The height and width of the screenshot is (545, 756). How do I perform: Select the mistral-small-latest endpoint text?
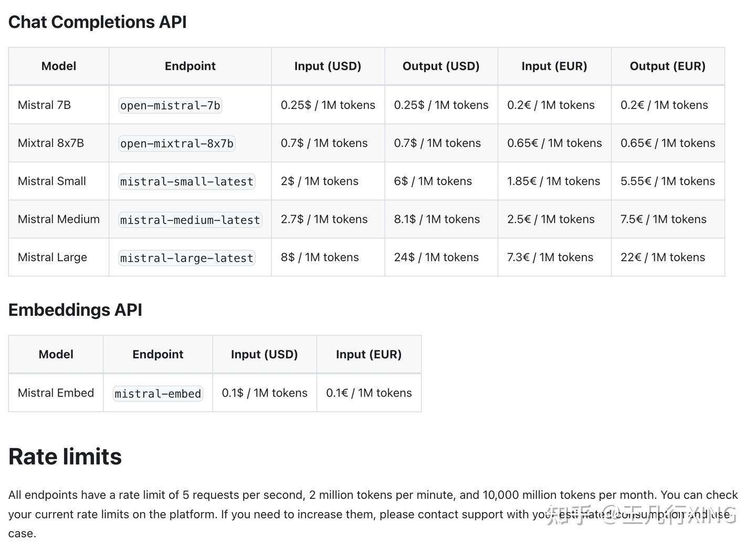[x=187, y=182]
